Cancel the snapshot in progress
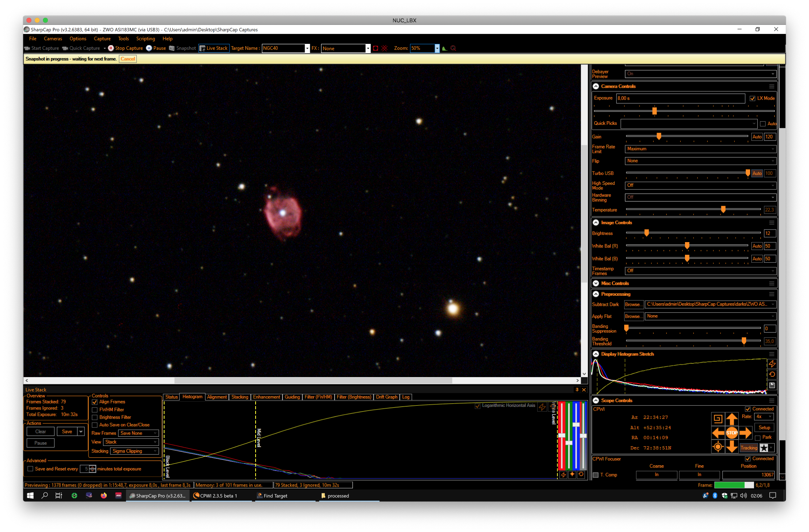The image size is (809, 532). (128, 59)
